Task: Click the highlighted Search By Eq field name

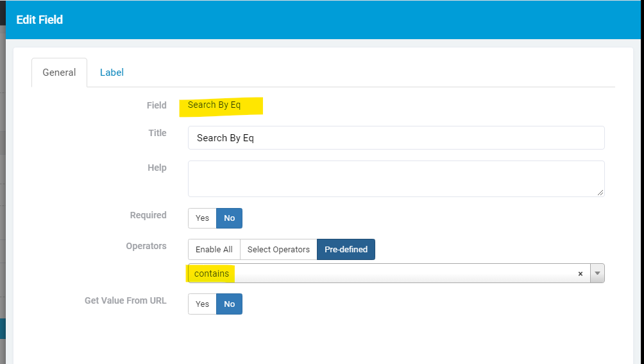Action: coord(214,105)
